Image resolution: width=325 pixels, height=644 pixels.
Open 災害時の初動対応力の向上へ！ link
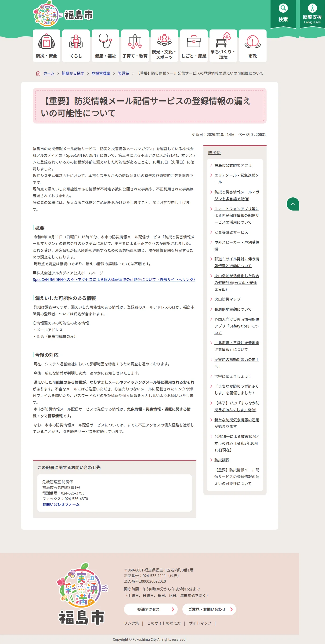[237, 363]
